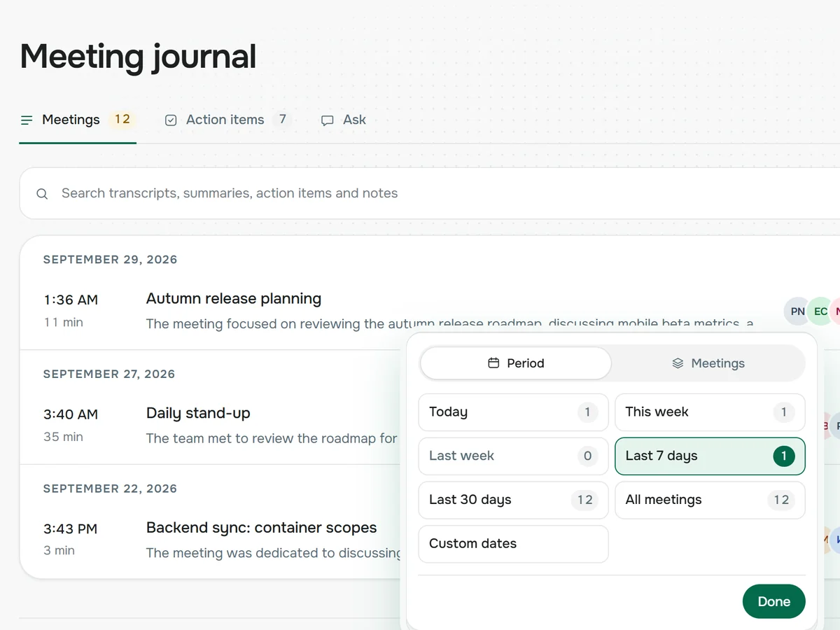840x630 pixels.
Task: Choose the Last 30 days option
Action: click(x=514, y=500)
